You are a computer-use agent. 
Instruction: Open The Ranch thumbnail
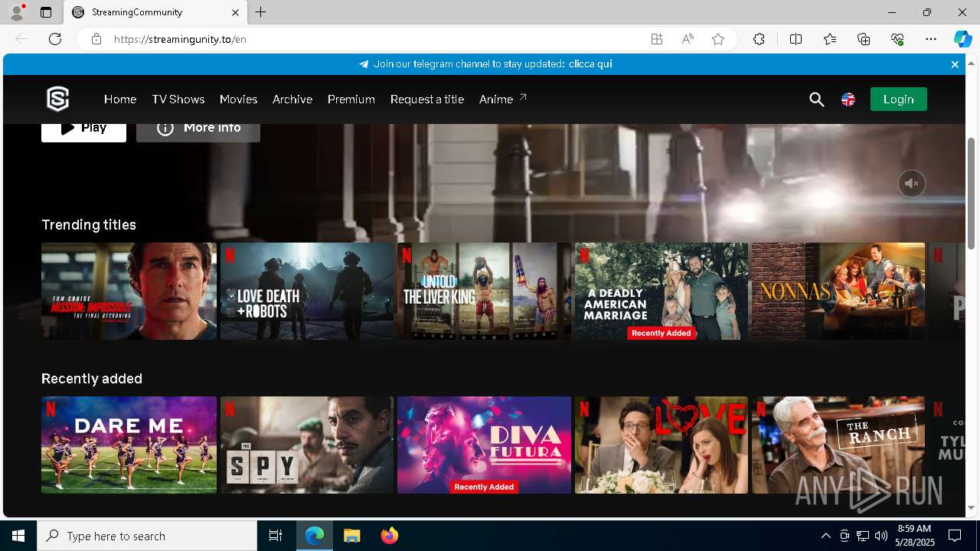point(838,445)
